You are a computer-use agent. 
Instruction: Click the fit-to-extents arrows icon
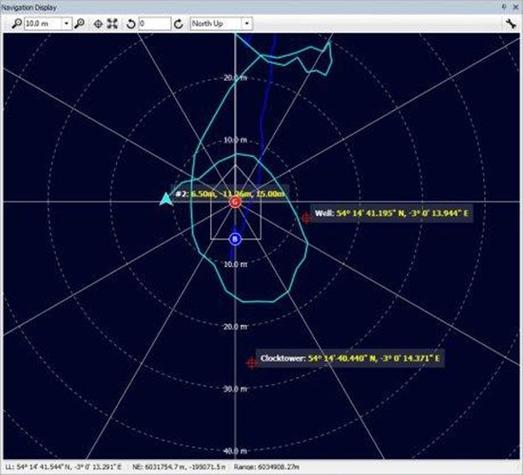click(x=112, y=23)
